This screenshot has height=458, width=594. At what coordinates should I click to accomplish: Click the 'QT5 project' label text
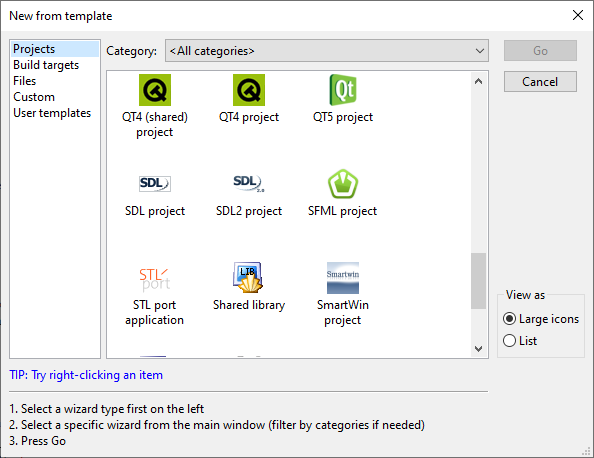343,117
